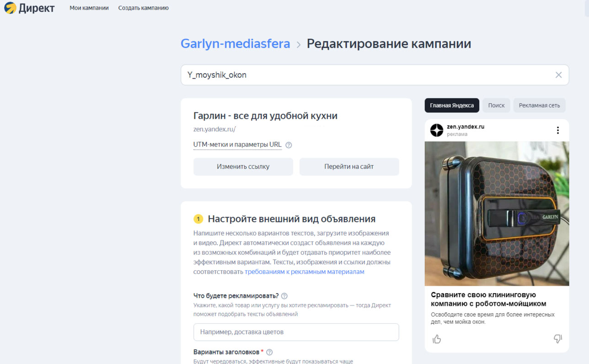589x364 pixels.
Task: Click zen.yandex.ru round avatar icon
Action: [437, 130]
